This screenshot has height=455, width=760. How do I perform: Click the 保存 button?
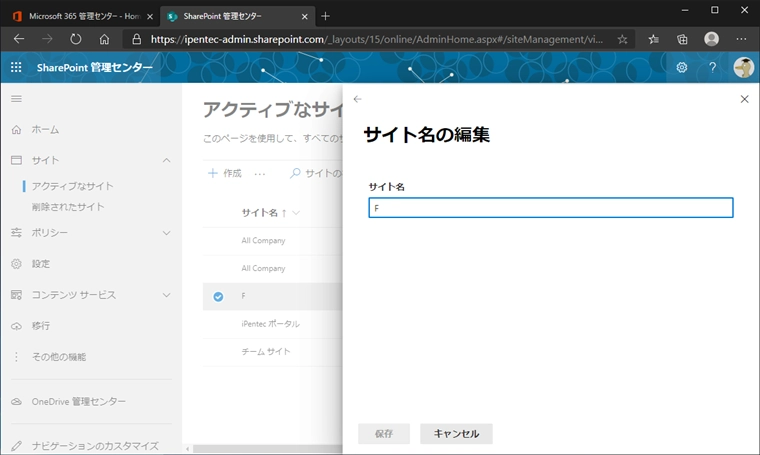coord(384,434)
